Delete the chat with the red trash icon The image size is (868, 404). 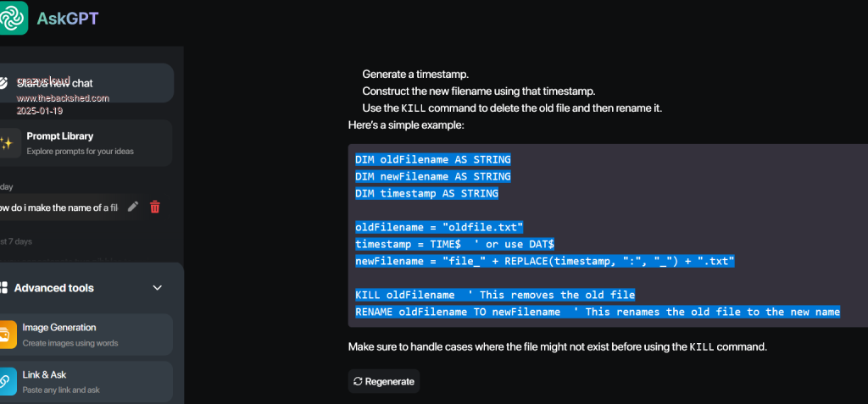tap(155, 207)
